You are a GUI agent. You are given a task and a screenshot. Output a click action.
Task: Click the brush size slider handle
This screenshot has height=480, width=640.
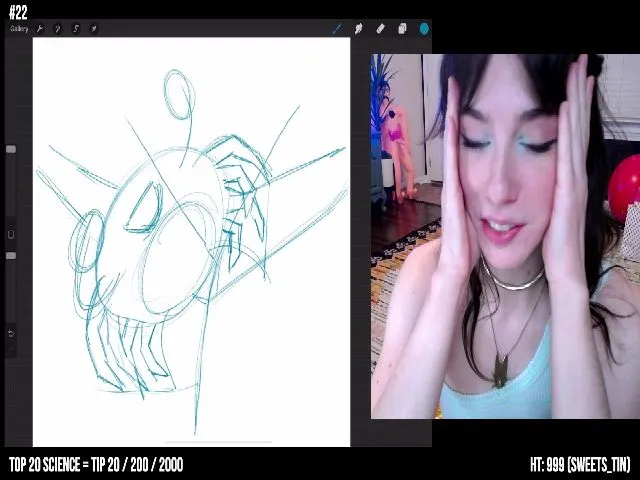[x=11, y=149]
